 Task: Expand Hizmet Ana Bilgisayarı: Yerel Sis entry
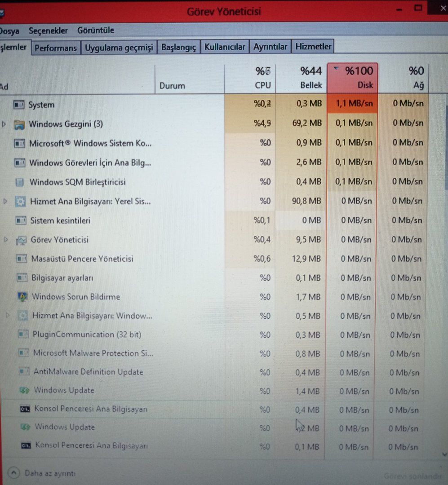coord(5,201)
